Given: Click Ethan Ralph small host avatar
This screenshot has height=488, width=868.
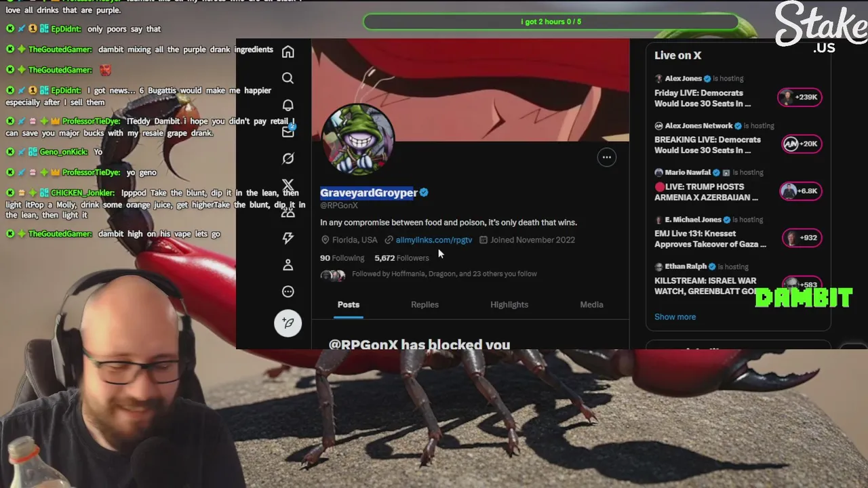Looking at the screenshot, I should point(658,267).
